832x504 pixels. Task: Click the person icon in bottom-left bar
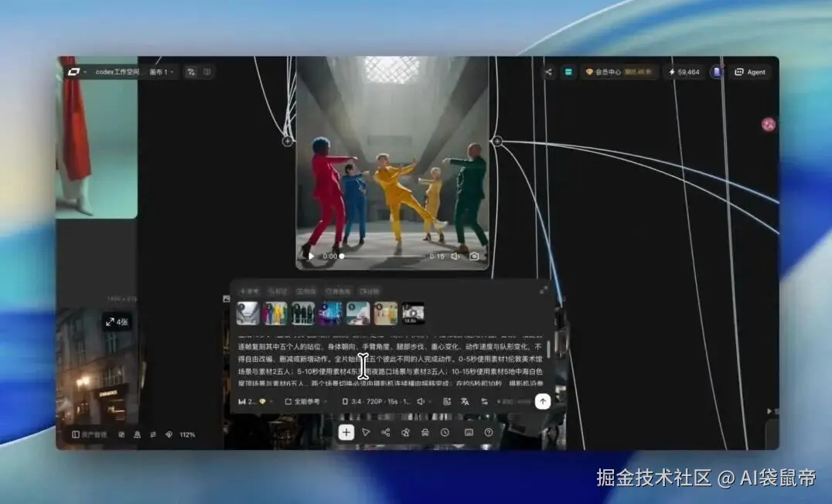point(137,434)
